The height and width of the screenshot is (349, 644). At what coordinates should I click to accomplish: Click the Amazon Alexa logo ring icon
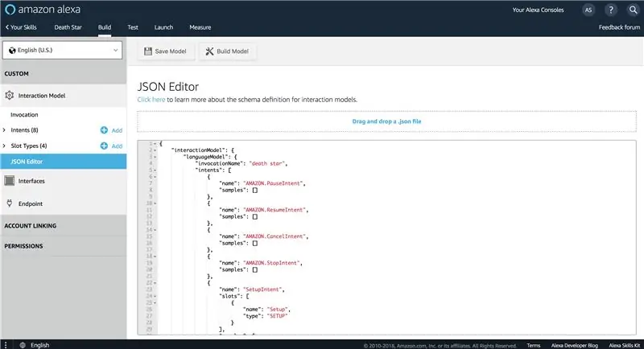pyautogui.click(x=10, y=10)
